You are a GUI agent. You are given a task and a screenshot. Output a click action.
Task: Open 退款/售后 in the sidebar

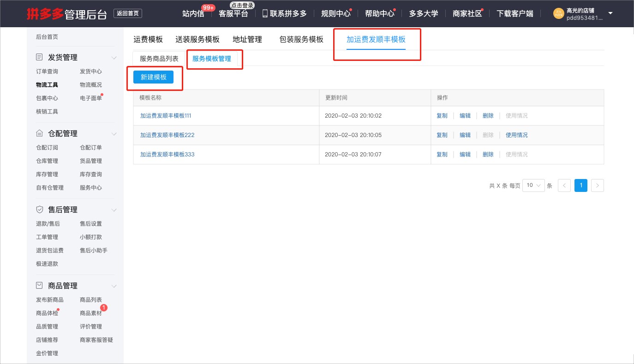pos(48,224)
